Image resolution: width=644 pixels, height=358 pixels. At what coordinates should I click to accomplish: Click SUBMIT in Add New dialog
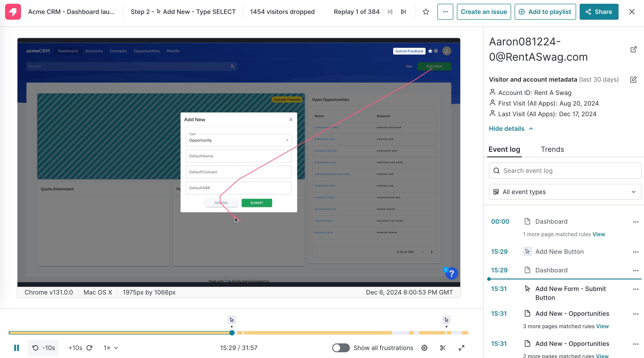(257, 203)
